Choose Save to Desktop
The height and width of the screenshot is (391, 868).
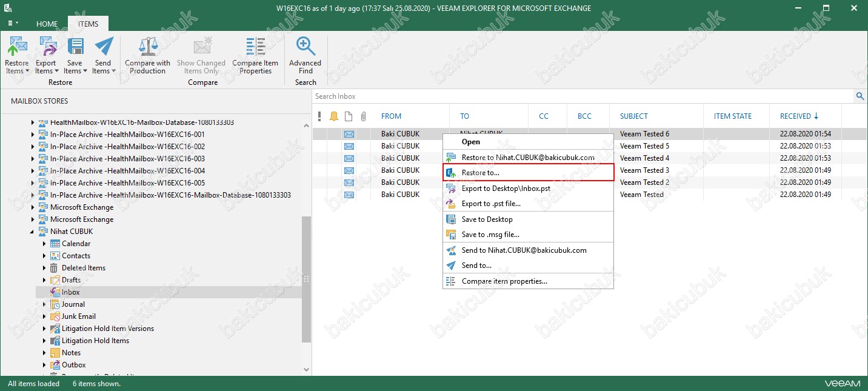[x=529, y=219]
